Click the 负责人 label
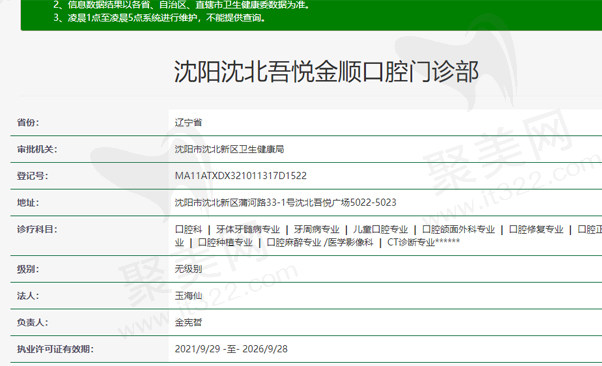Screen dimensions: 602x366 click(x=32, y=323)
